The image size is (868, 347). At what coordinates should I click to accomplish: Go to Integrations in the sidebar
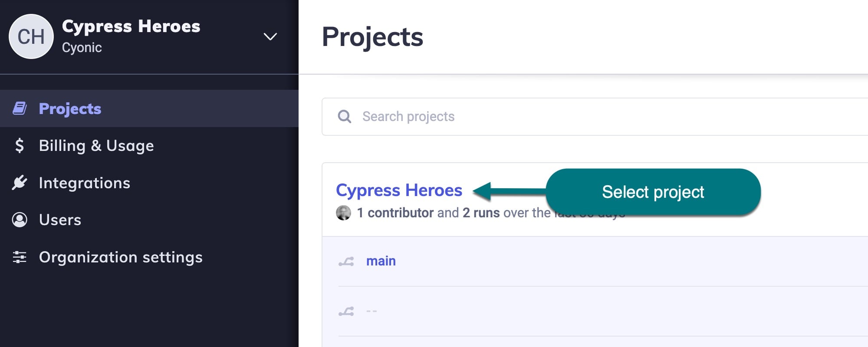tap(85, 183)
